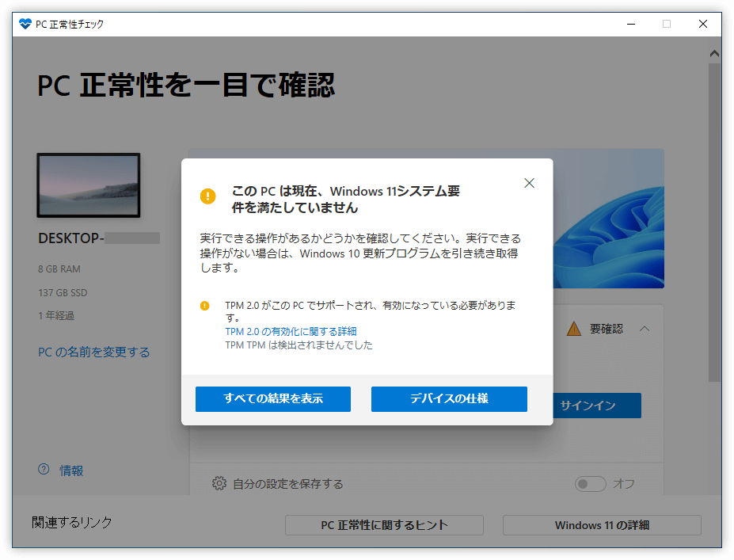
Task: Close the Windows 11 requirements dialog
Action: point(529,183)
